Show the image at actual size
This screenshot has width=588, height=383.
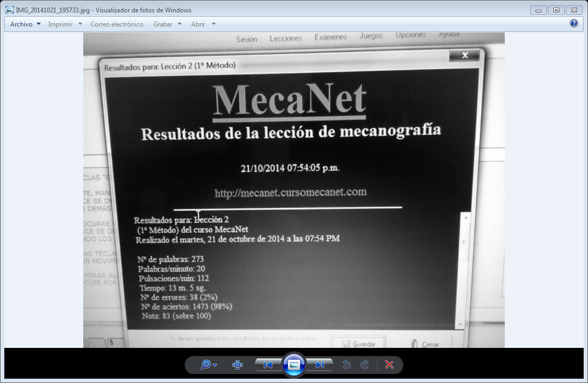[x=237, y=365]
